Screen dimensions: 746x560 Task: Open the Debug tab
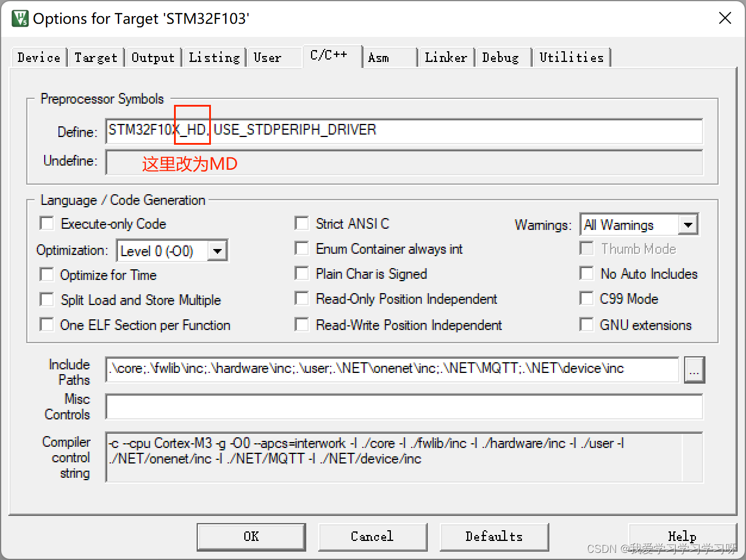502,57
